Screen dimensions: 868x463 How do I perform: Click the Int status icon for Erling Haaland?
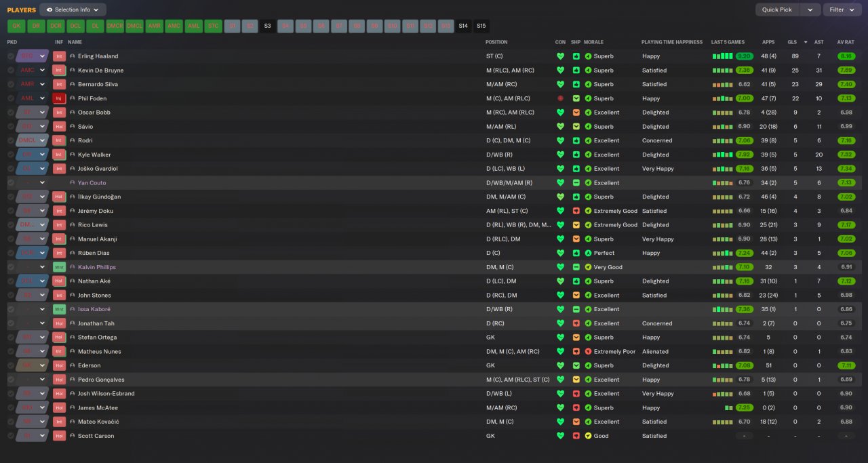pos(59,56)
